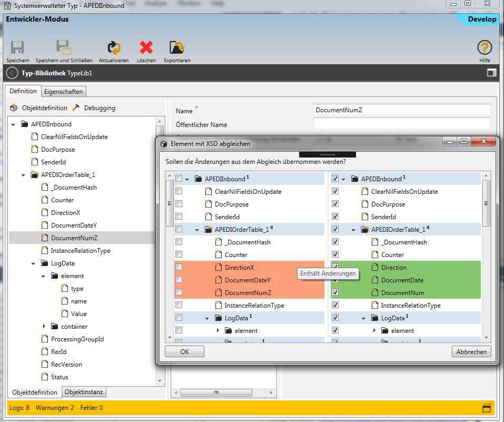
Task: Expand left element node in dialog
Action: tap(218, 330)
